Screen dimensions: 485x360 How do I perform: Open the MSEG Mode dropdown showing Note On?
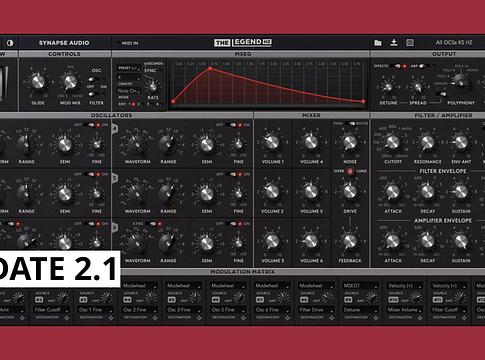click(129, 91)
